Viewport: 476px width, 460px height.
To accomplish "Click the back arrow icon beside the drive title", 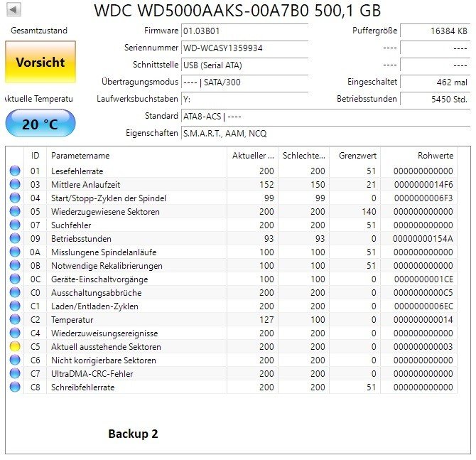I will click(x=13, y=10).
